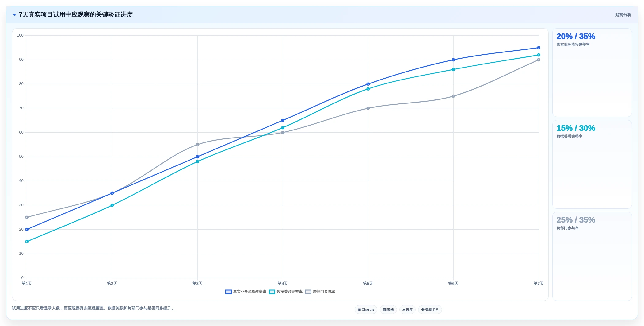
Task: Click the 第7天 x-axis label
Action: click(x=539, y=284)
